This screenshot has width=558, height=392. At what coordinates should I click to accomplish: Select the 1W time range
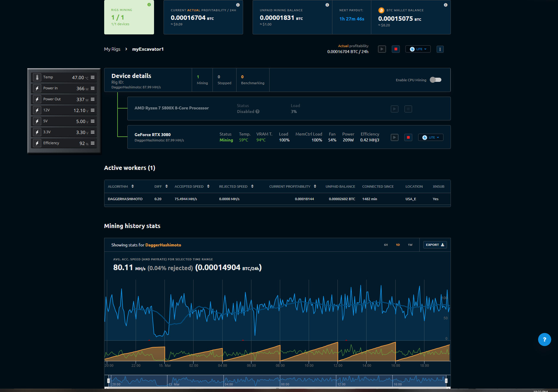(x=410, y=245)
